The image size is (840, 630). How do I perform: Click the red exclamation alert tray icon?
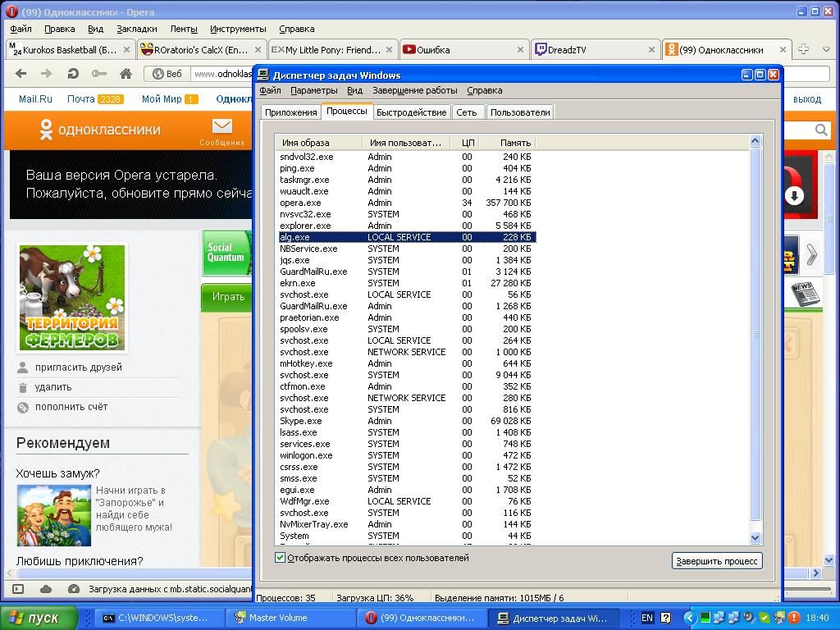[794, 618]
